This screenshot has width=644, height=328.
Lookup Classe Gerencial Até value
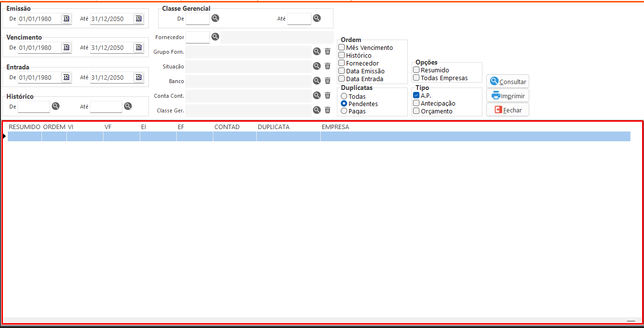pyautogui.click(x=317, y=18)
